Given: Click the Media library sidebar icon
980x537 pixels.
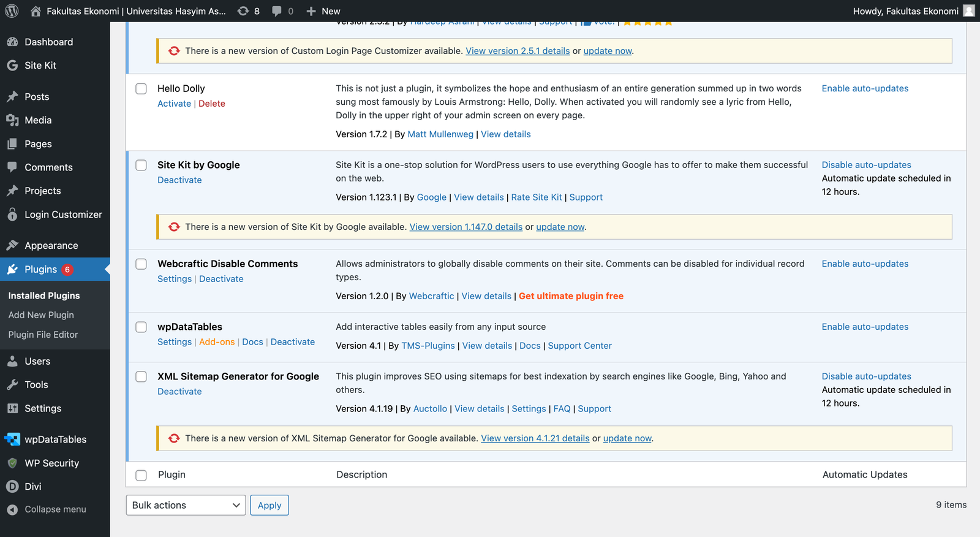Looking at the screenshot, I should (x=12, y=120).
